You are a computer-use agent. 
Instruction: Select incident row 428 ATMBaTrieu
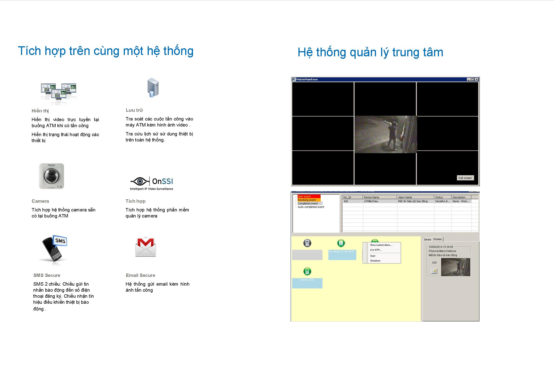tap(407, 201)
